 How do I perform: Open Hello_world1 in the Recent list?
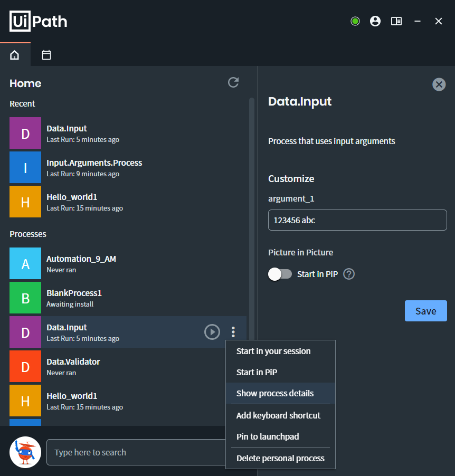(x=128, y=202)
